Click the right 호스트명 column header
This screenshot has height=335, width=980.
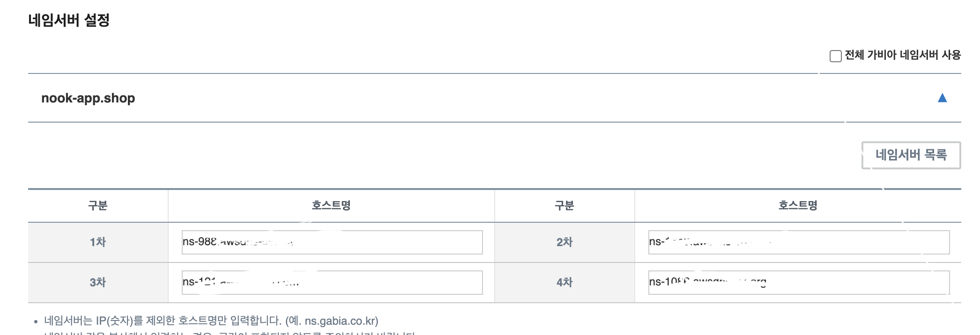pyautogui.click(x=798, y=205)
